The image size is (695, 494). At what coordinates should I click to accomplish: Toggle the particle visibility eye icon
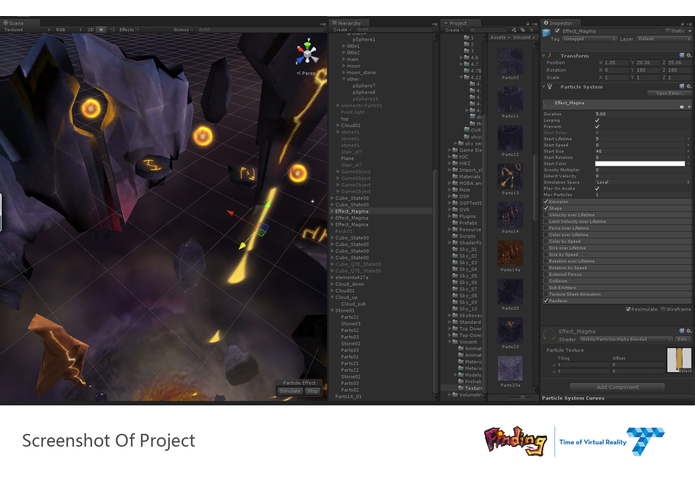tap(682, 107)
